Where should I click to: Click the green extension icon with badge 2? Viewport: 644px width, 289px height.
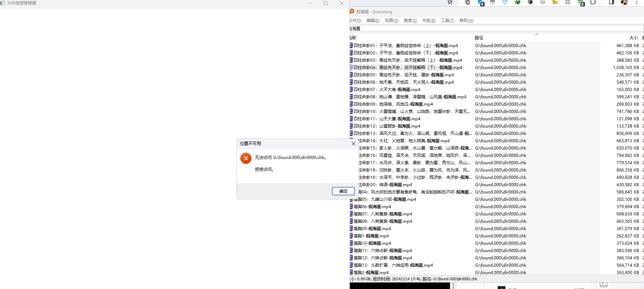click(x=581, y=2)
